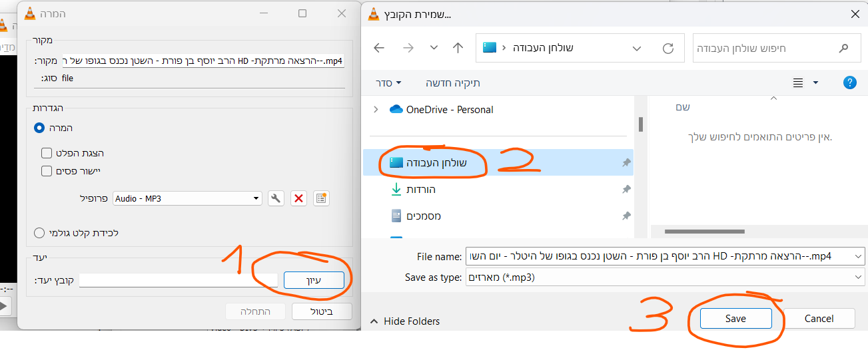The image size is (868, 350).
Task: Open the סדר organize menu
Action: point(388,83)
